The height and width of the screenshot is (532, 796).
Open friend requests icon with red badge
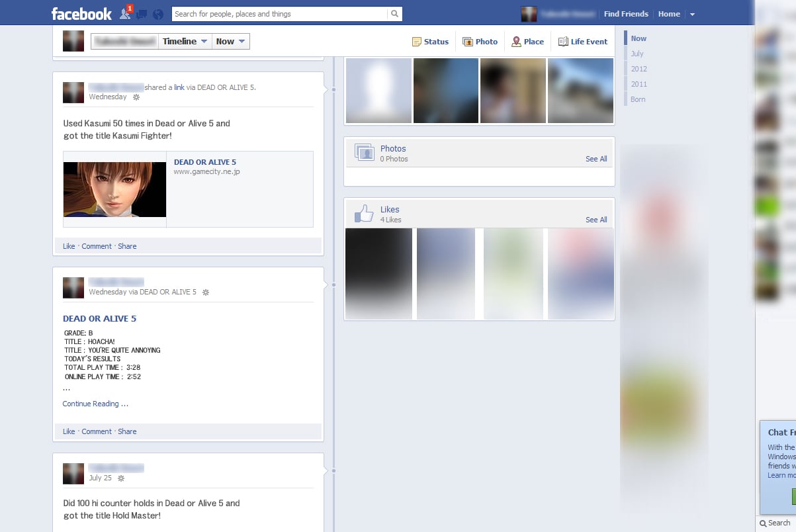point(125,14)
